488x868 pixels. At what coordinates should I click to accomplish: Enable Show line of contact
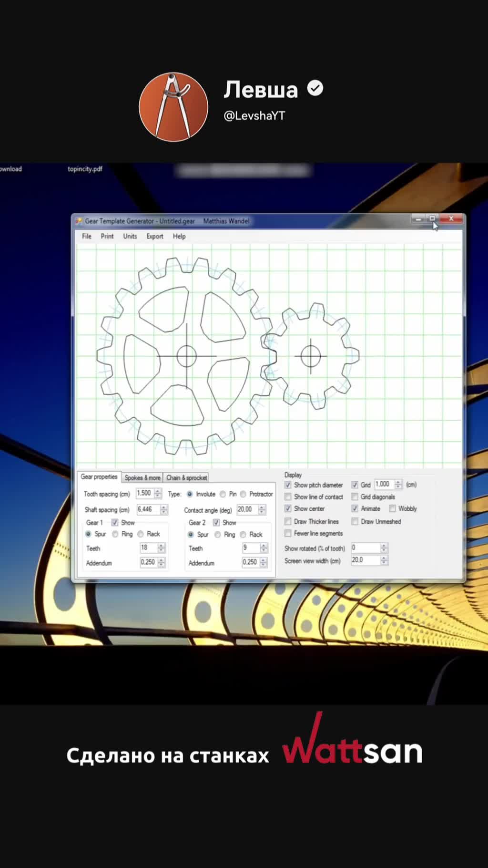288,496
